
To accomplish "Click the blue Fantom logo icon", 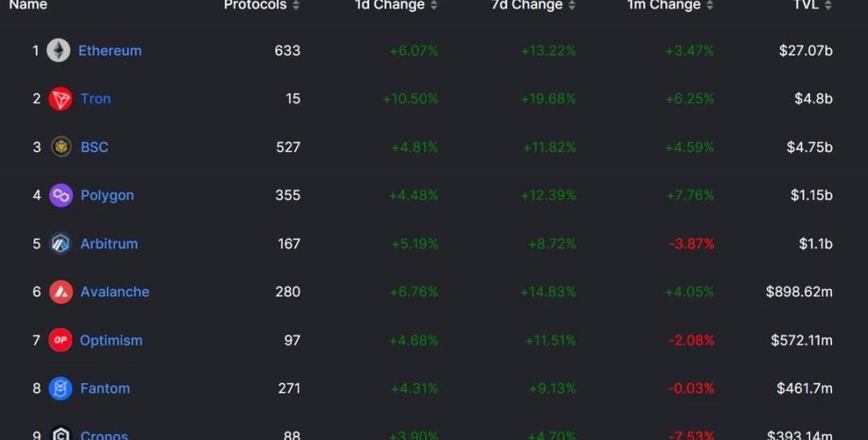I will point(60,389).
